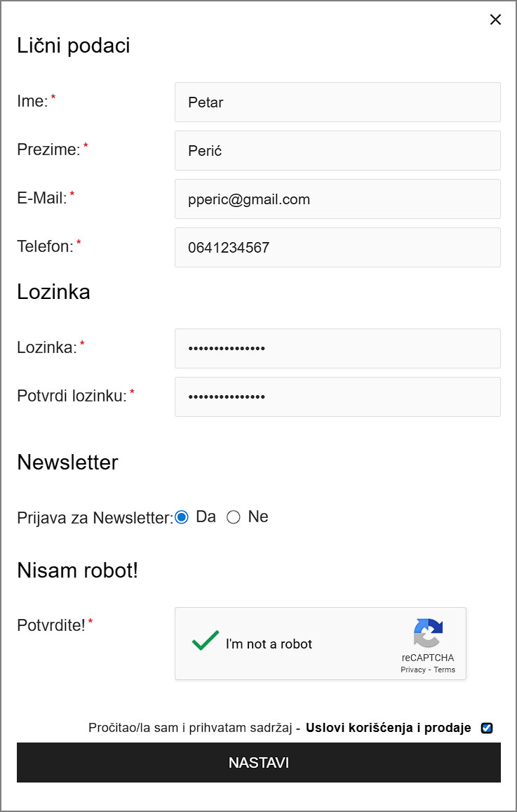Click the 'Da' label text

point(206,517)
